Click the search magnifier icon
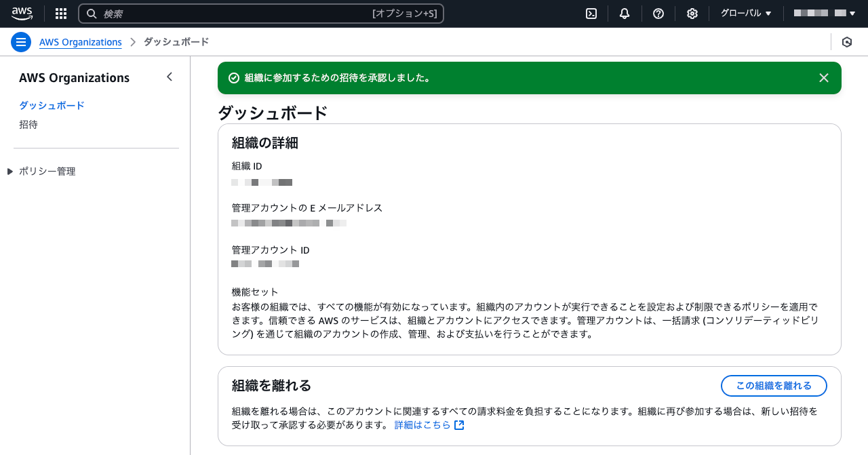This screenshot has width=868, height=455. tap(92, 14)
